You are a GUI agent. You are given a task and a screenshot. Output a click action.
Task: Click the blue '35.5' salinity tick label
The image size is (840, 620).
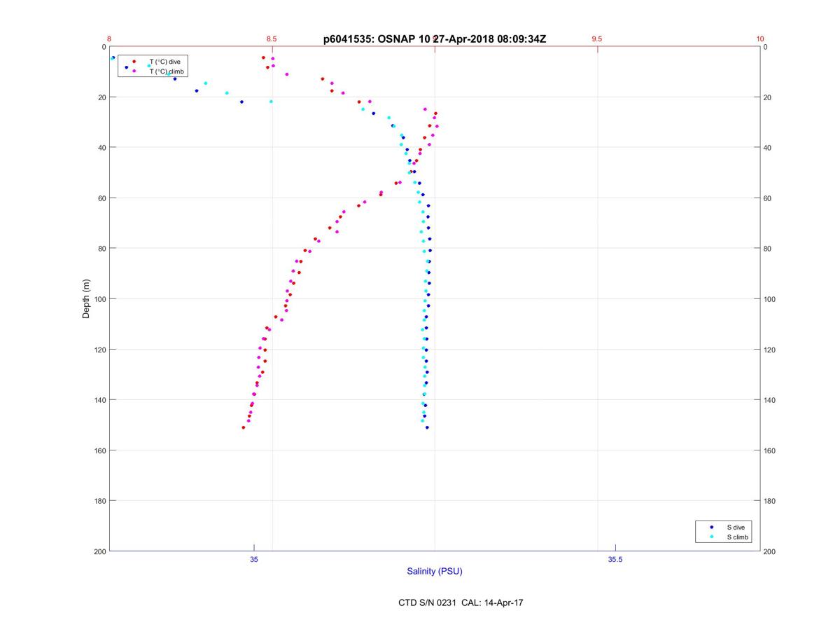click(615, 559)
